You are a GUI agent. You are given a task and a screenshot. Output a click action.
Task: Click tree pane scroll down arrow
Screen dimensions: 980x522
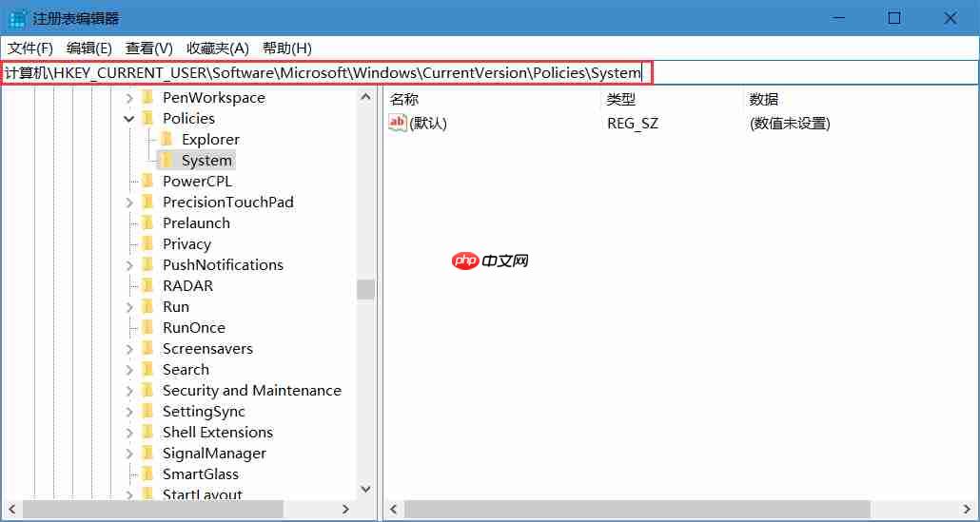tap(365, 489)
